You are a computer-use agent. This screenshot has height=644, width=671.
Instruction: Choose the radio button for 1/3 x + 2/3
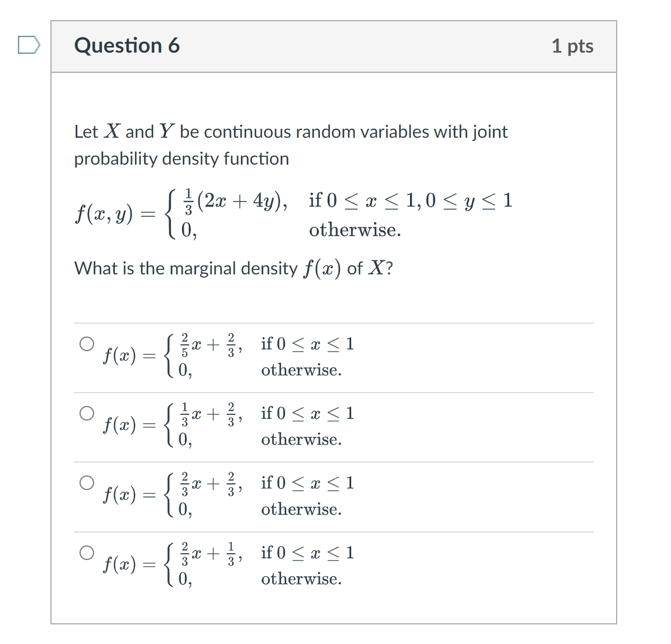[87, 413]
